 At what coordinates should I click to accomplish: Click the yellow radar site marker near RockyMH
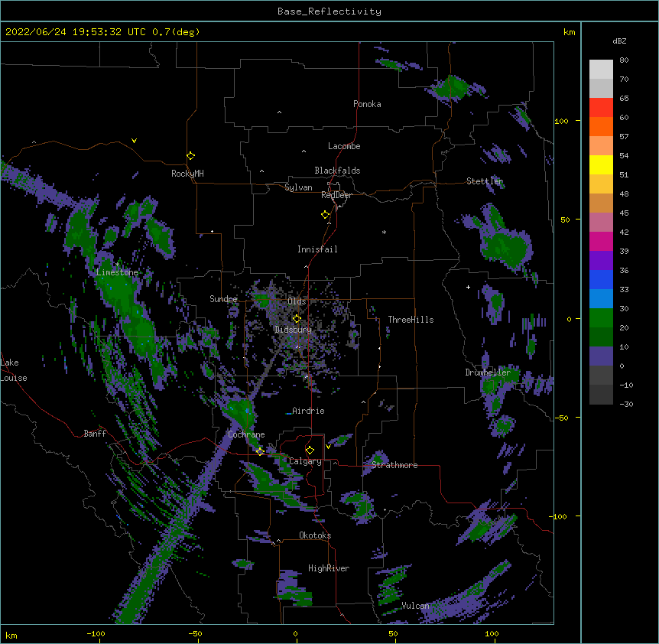(x=191, y=155)
